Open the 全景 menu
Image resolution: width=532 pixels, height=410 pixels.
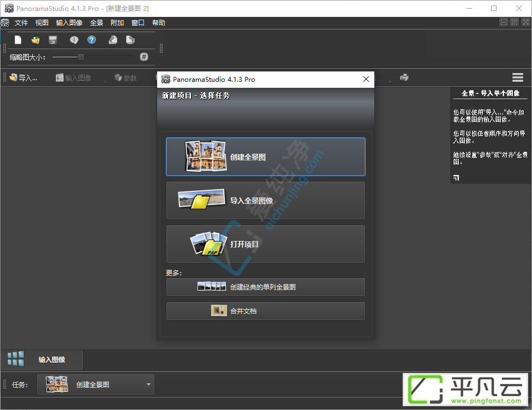pyautogui.click(x=97, y=23)
